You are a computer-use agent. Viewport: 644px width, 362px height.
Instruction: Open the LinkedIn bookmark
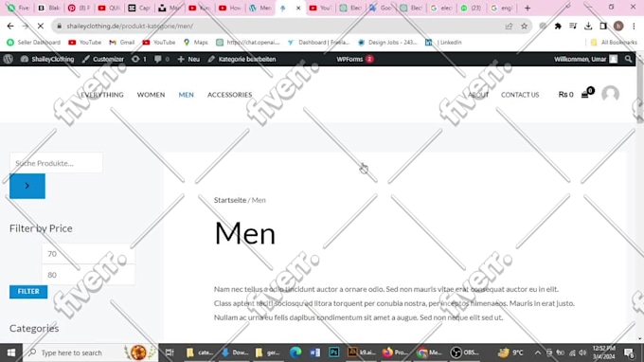pos(443,42)
